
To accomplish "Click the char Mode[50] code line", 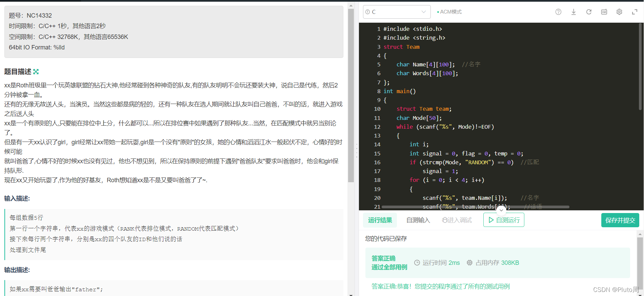I will pyautogui.click(x=419, y=118).
